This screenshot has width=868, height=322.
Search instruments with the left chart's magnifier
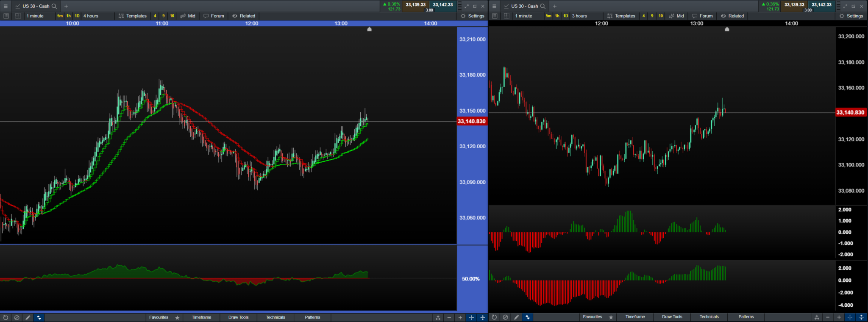54,6
